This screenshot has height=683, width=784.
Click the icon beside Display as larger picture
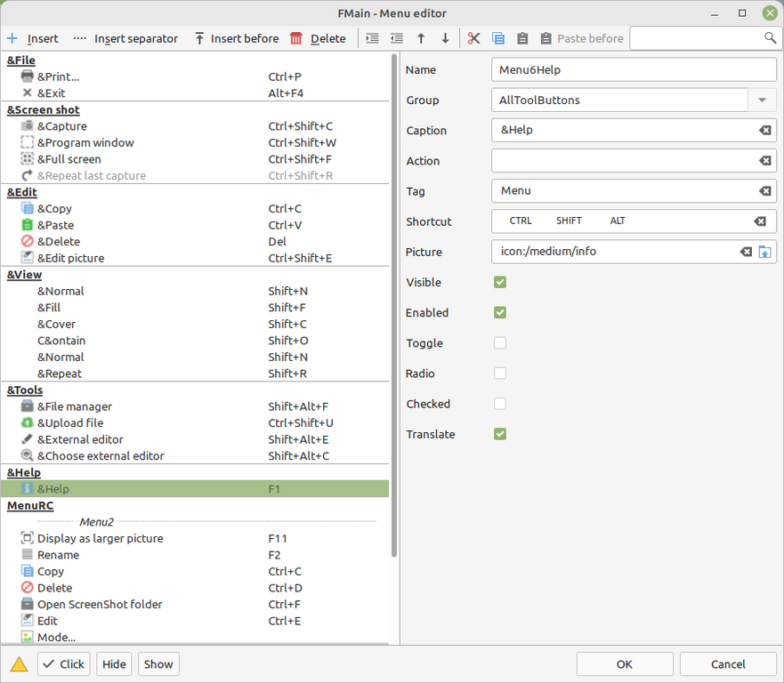pos(27,538)
